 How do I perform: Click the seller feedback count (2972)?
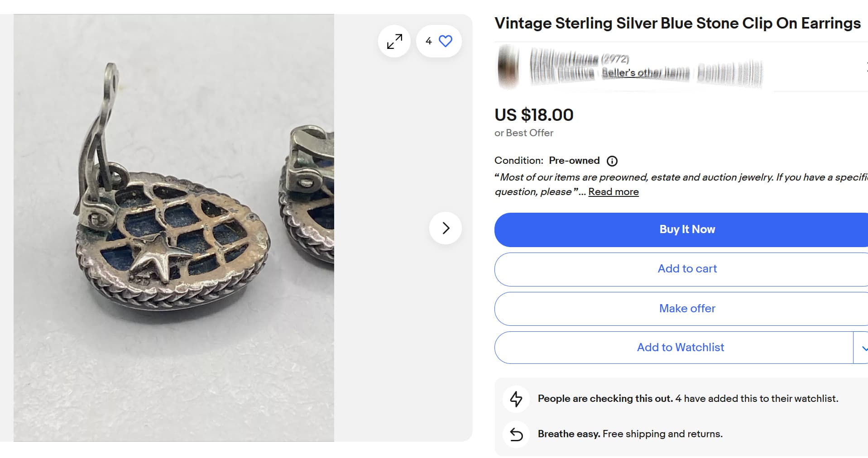(615, 59)
